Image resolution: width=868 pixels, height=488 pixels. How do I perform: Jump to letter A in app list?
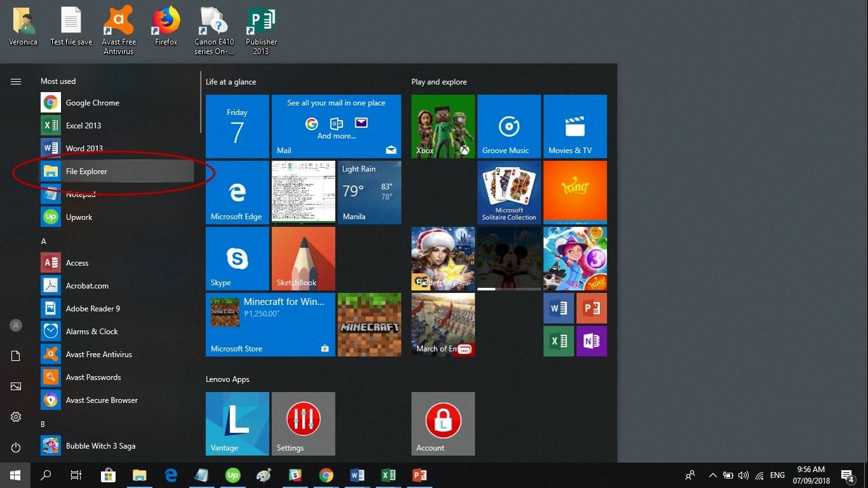[x=43, y=241]
